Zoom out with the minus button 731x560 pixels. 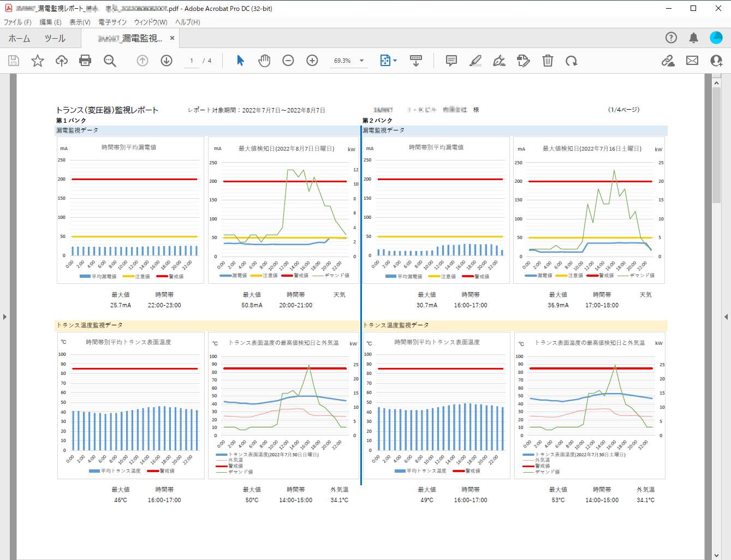point(288,61)
